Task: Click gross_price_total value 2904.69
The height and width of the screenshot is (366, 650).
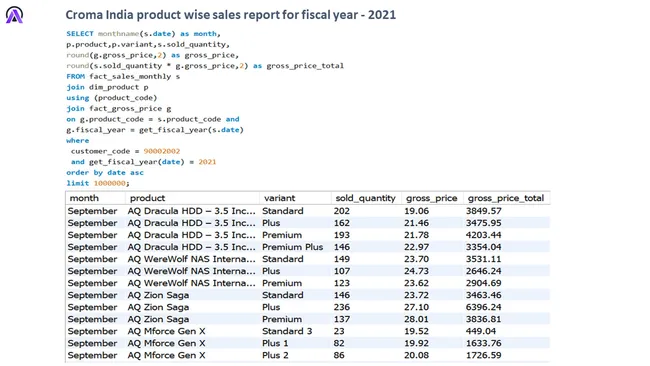Action: tap(483, 283)
